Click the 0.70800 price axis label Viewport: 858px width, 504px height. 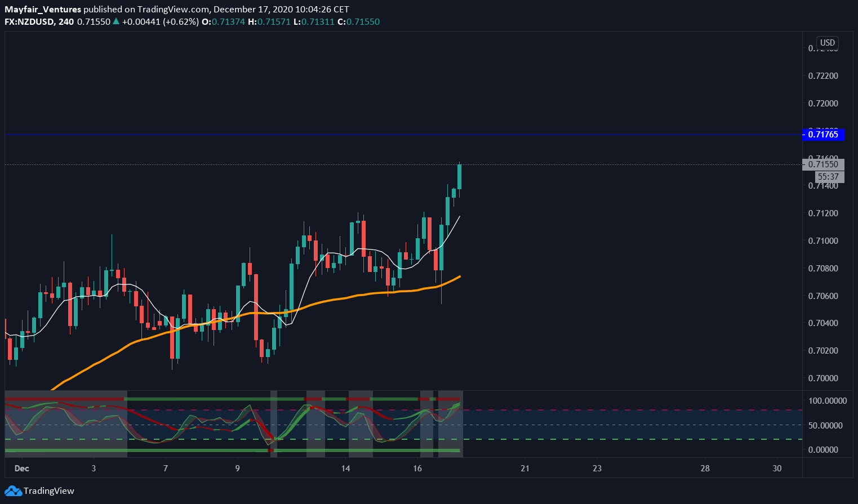(823, 268)
